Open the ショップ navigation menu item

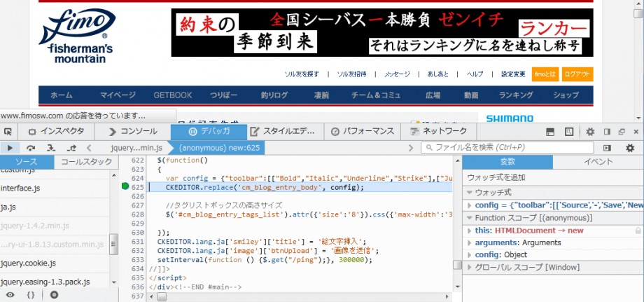coord(566,95)
